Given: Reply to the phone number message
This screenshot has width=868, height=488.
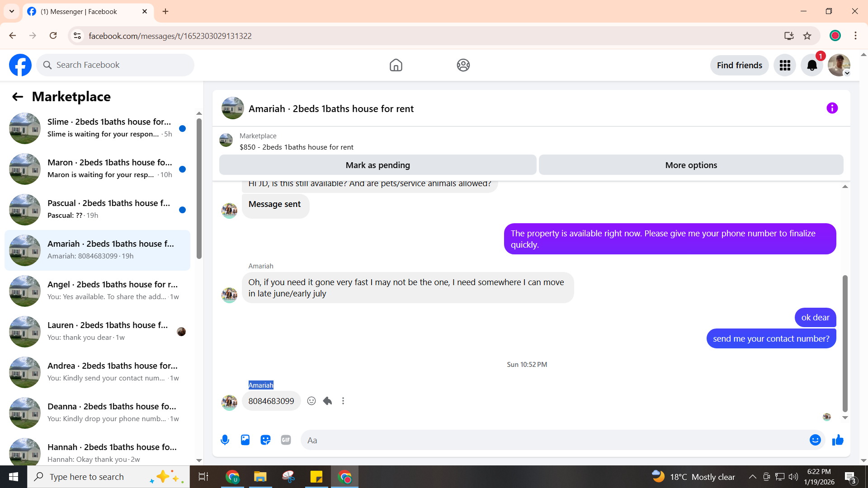Looking at the screenshot, I should point(328,401).
